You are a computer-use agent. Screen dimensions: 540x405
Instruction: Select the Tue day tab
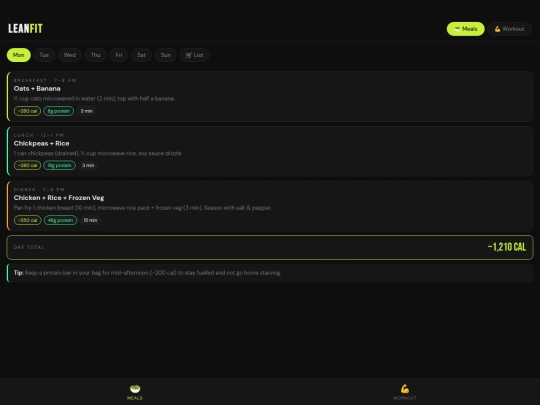44,55
